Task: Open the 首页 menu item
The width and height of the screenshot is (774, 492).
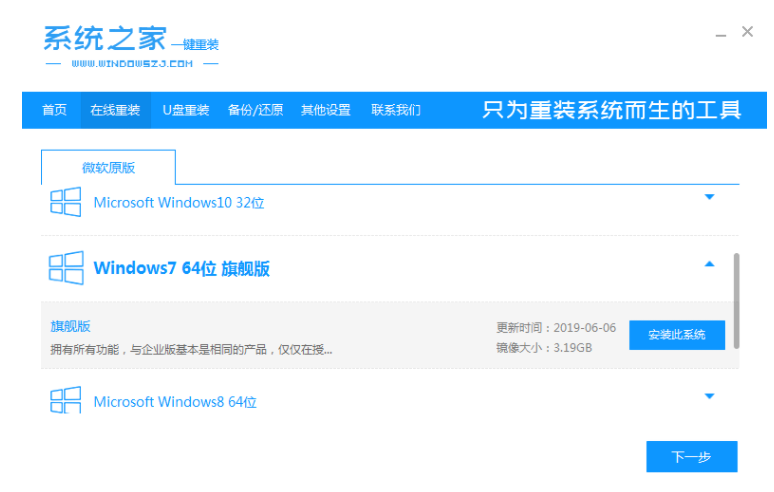Action: click(54, 110)
